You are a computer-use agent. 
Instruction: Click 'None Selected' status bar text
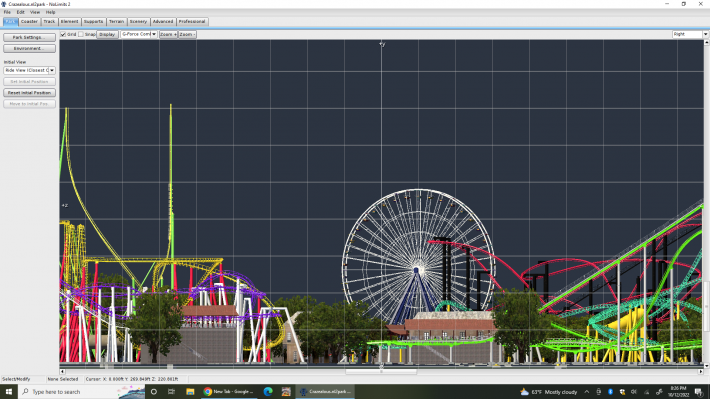point(63,379)
